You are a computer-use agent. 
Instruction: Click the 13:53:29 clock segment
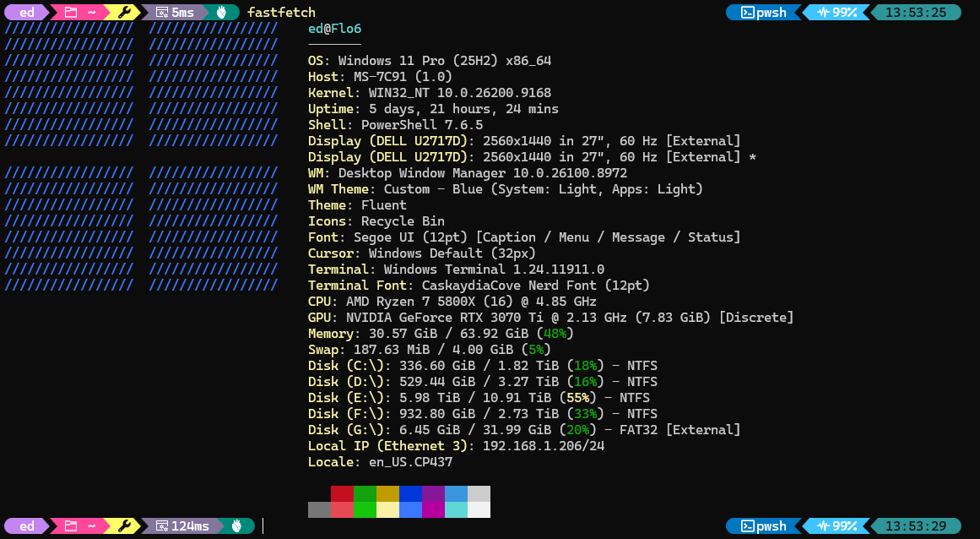pyautogui.click(x=916, y=525)
